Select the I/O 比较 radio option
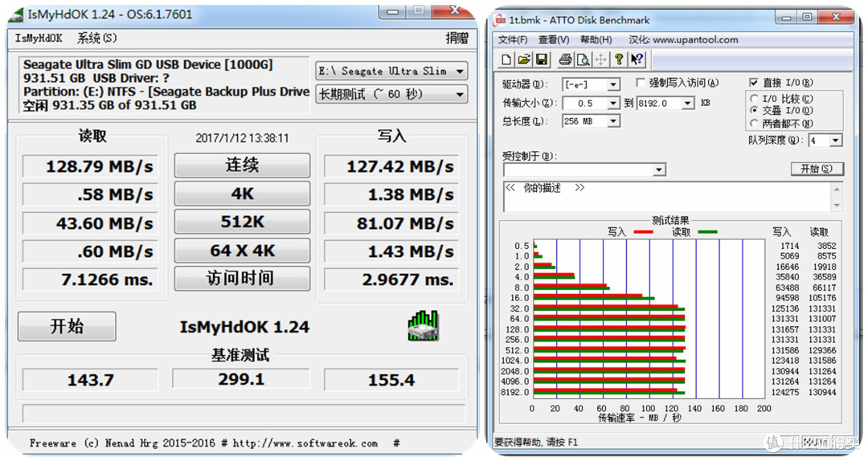The height and width of the screenshot is (461, 868). [x=754, y=99]
